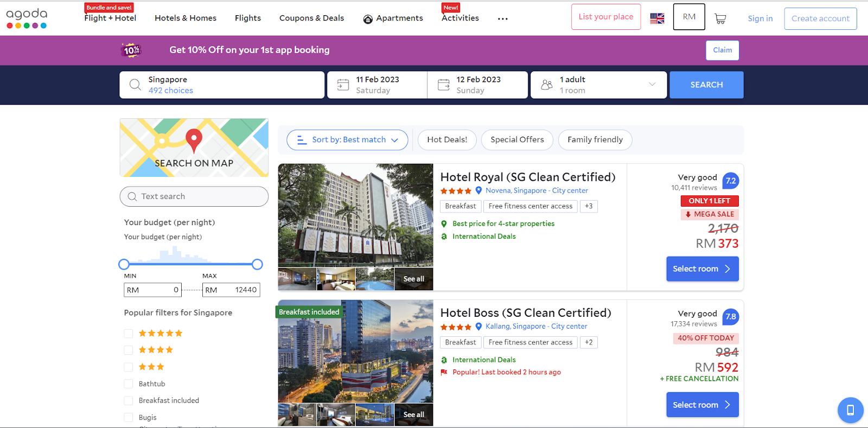Select the Hot Deals! filter tab
The image size is (868, 428).
[x=447, y=140]
